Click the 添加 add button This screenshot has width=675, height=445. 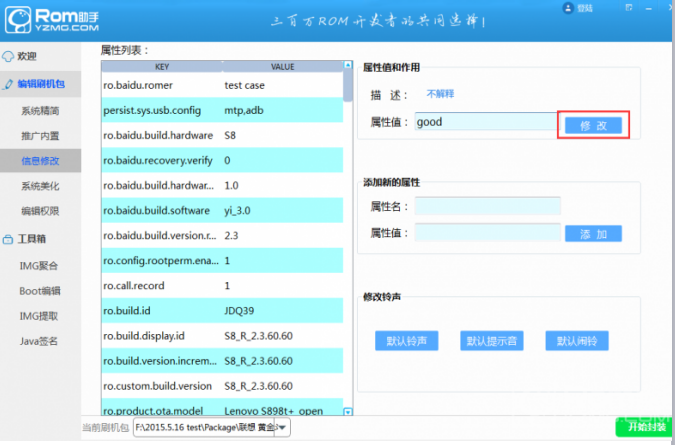tap(593, 234)
